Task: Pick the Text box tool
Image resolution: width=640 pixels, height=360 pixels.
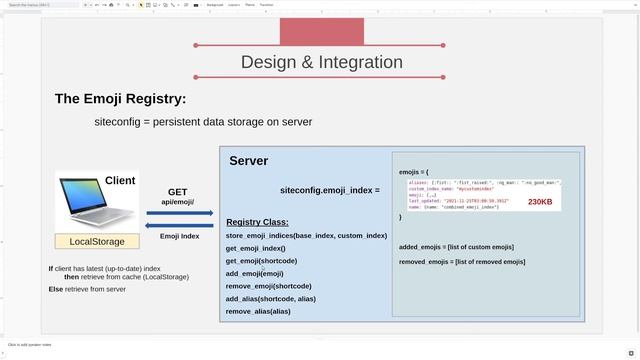Action: [x=148, y=5]
